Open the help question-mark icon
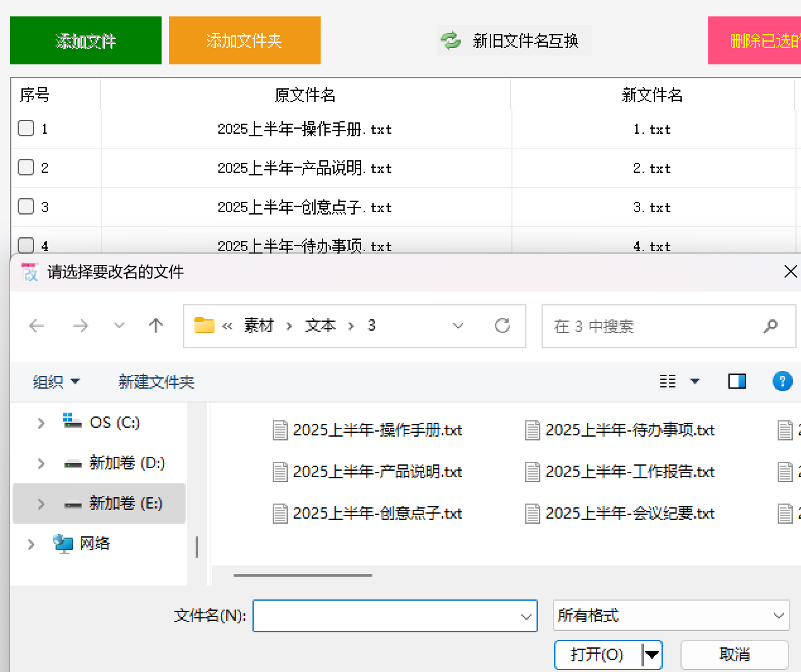This screenshot has width=801, height=672. pyautogui.click(x=782, y=381)
